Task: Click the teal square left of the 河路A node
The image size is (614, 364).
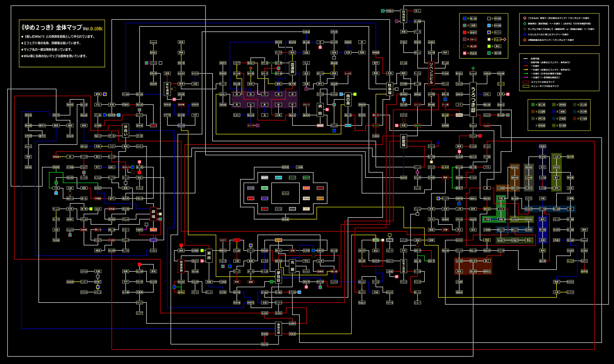Action: pyautogui.click(x=382, y=11)
